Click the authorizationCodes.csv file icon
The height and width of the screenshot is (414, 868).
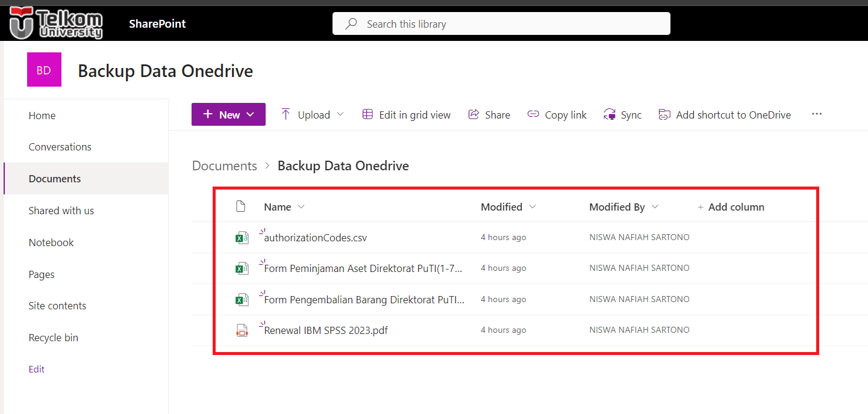[242, 238]
